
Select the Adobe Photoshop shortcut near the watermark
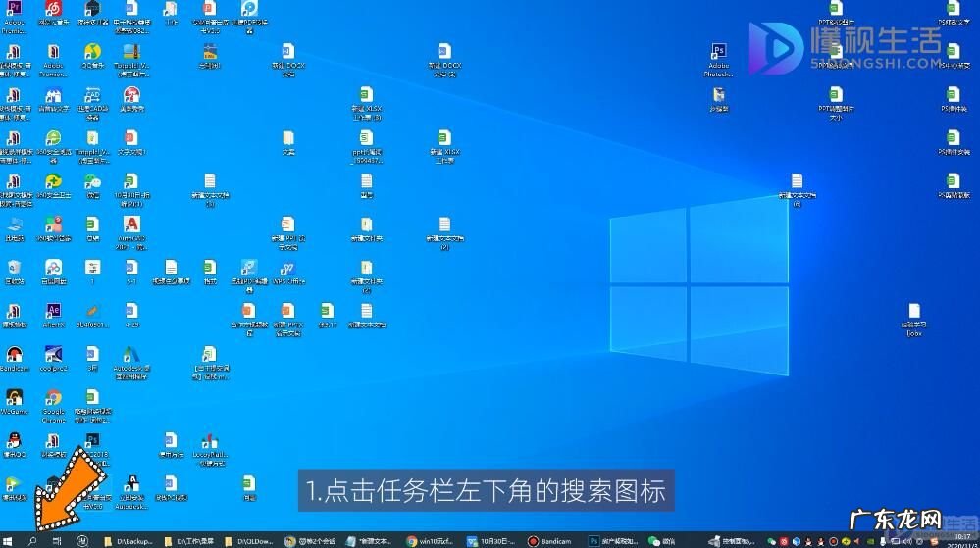pos(719,60)
